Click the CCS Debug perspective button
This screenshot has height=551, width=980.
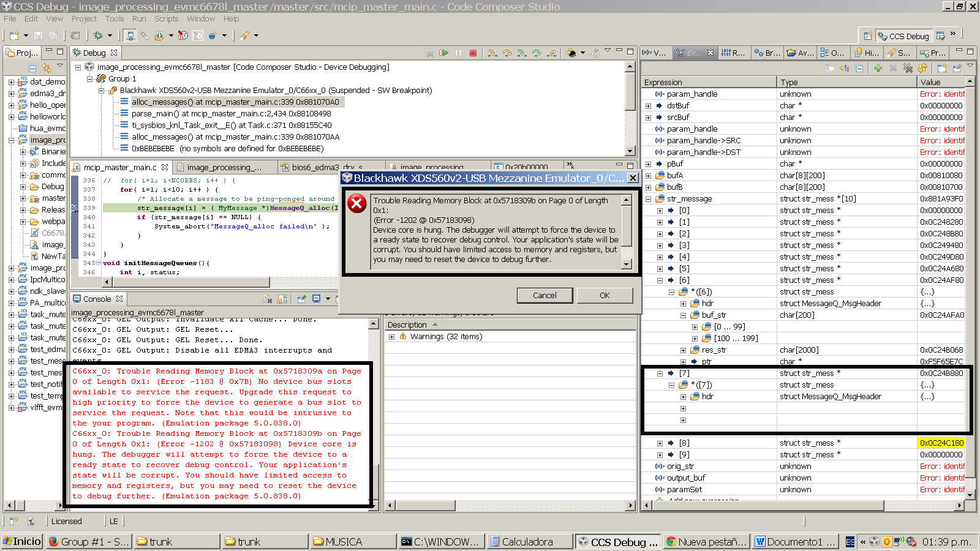904,36
